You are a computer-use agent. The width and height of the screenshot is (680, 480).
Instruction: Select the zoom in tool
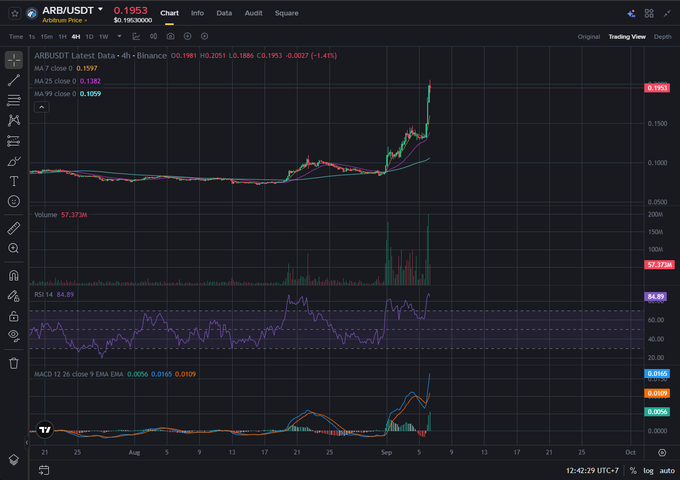[x=14, y=248]
